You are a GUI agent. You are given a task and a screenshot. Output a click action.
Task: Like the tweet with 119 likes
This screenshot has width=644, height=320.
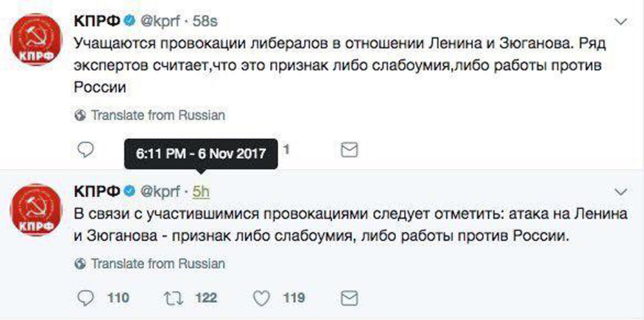[261, 298]
